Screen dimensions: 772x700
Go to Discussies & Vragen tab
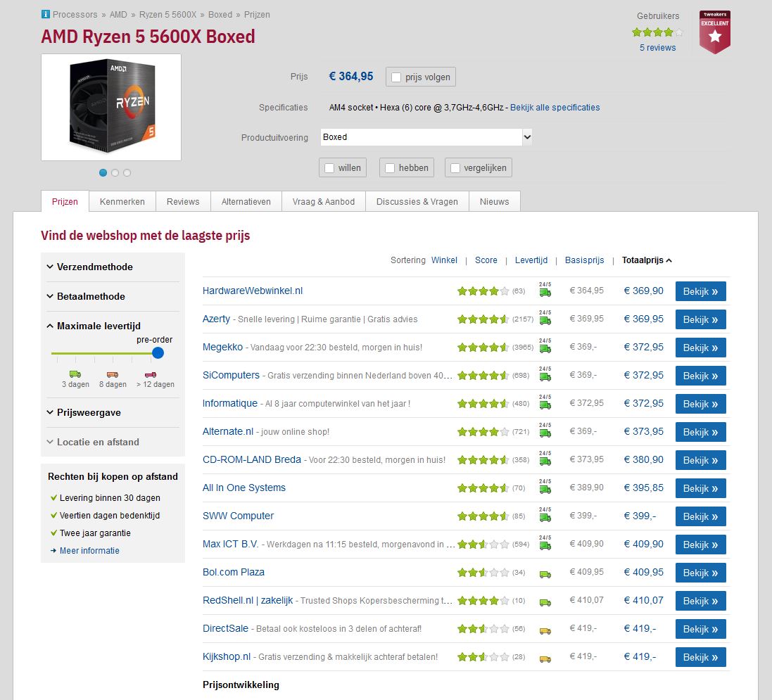[417, 201]
